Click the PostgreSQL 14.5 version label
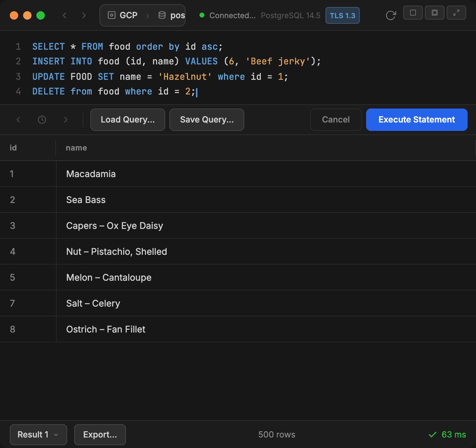Viewport: 476px width, 448px height. 290,15
